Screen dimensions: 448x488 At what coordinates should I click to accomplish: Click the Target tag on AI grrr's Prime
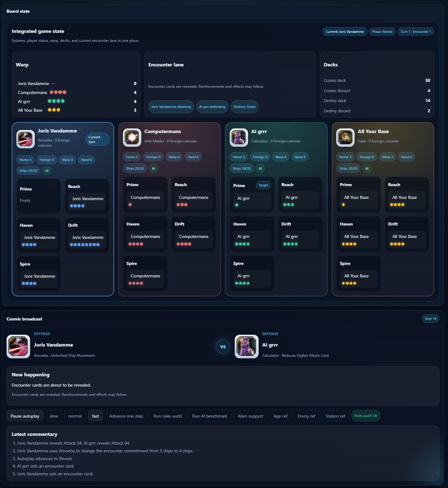[x=263, y=185]
